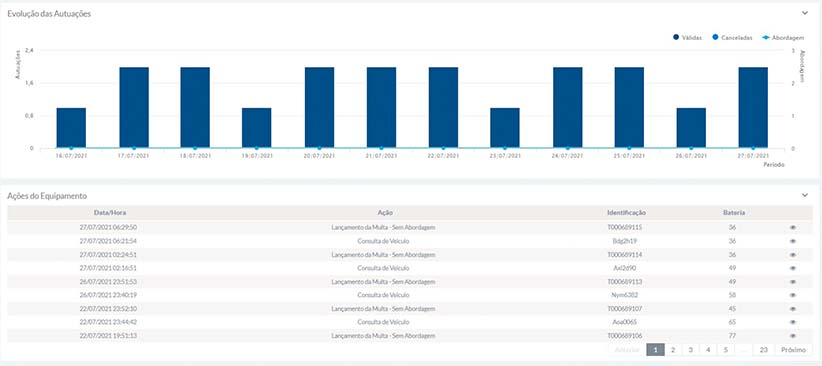This screenshot has width=822, height=366.
Task: Click the Próximo pagination button
Action: pyautogui.click(x=794, y=350)
